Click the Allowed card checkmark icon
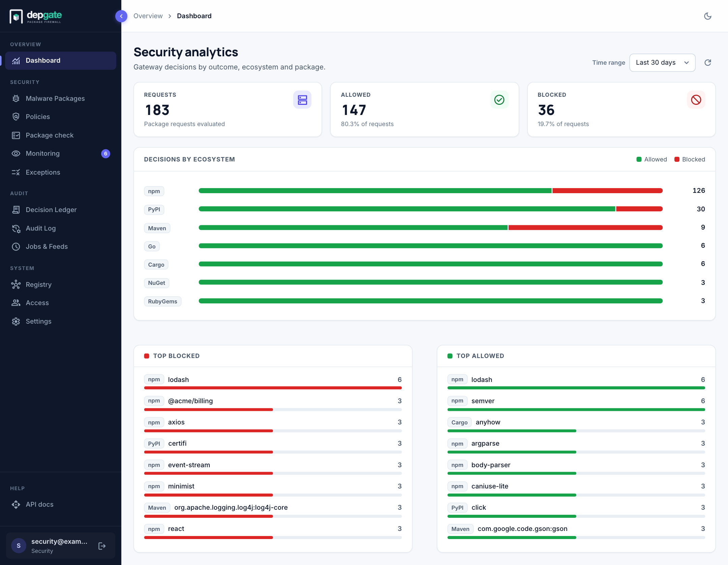 499,100
